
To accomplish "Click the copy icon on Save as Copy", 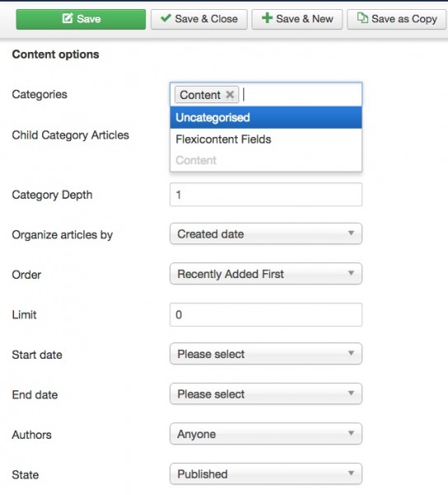I will [362, 18].
